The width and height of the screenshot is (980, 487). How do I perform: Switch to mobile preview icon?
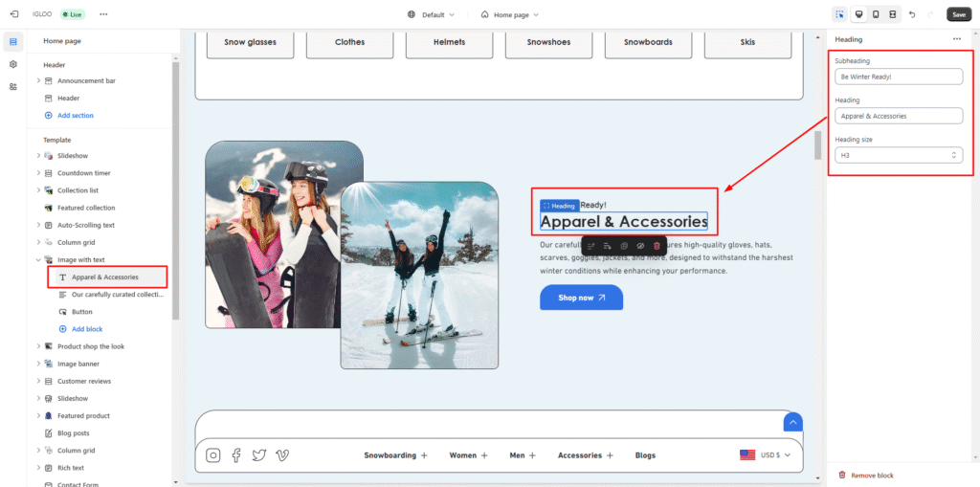coord(875,14)
